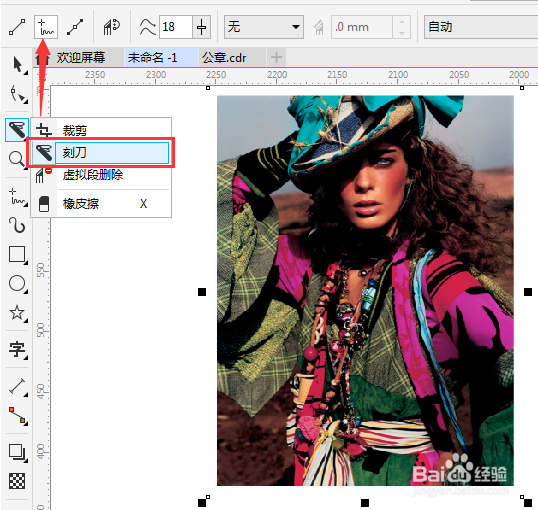538x510 pixels.
Task: Click the virtual segment delete icon
Action: click(x=43, y=175)
